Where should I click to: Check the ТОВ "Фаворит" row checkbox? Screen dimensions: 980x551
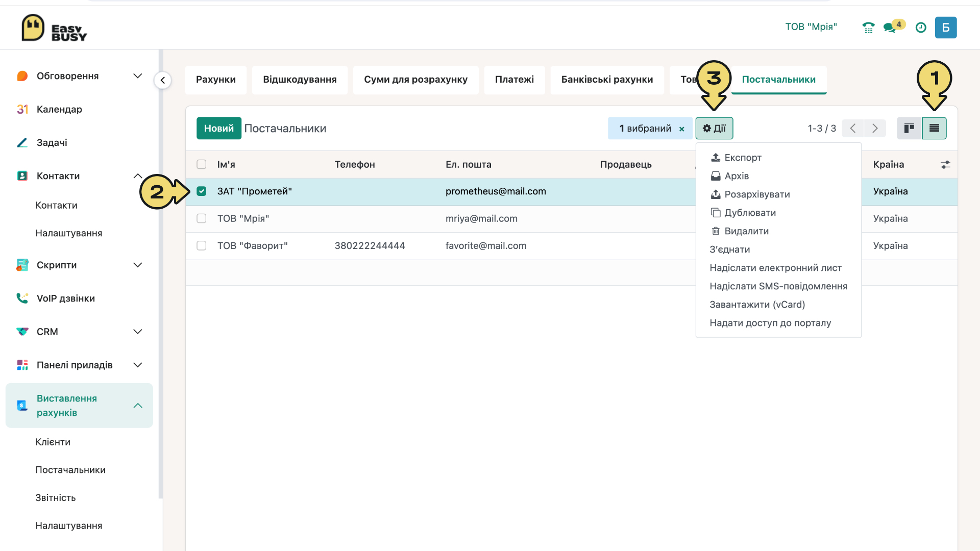coord(202,245)
